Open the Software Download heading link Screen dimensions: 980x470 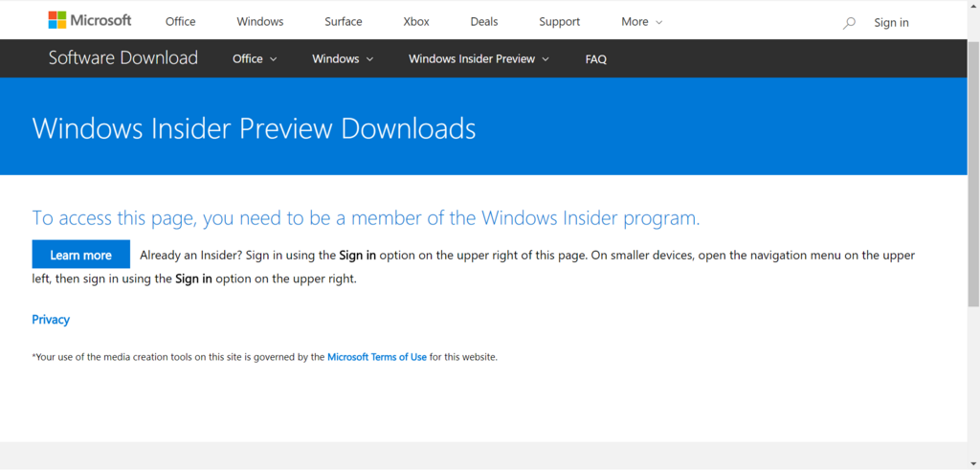[123, 58]
